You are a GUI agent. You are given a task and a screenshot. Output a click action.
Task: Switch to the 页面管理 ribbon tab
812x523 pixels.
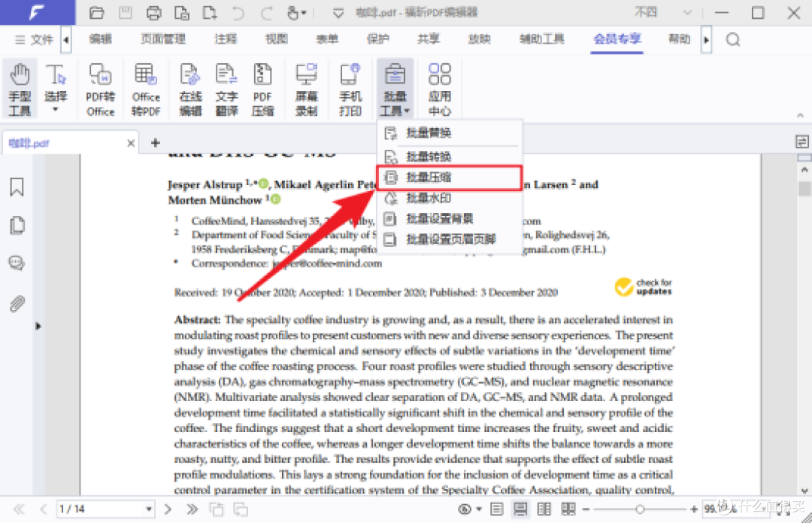click(162, 39)
